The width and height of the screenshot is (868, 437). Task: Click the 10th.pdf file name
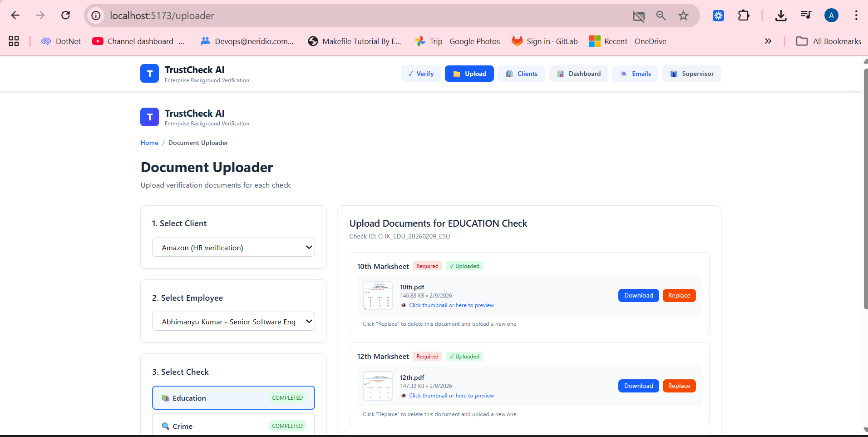click(412, 287)
